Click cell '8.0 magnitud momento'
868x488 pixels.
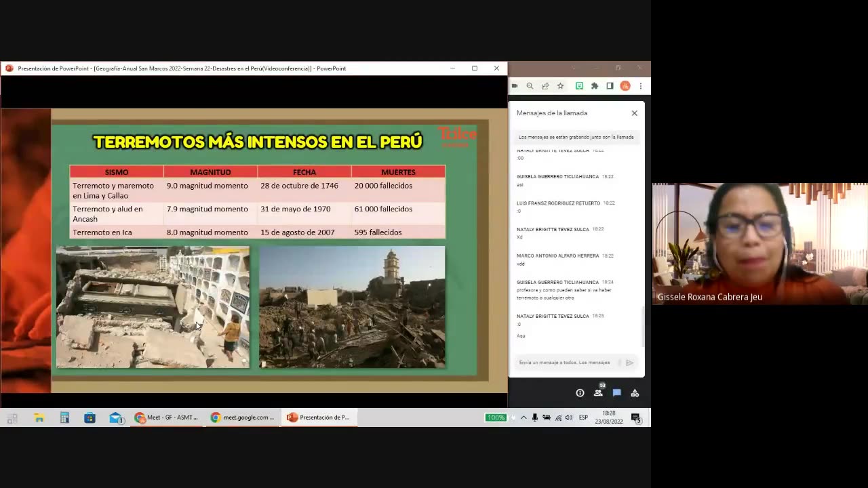210,232
